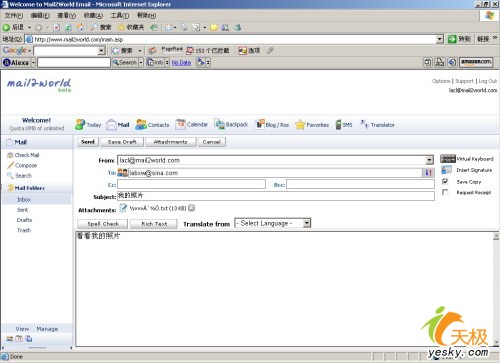Viewport: 500px width, 363px height.
Task: Click the Send button
Action: point(88,142)
